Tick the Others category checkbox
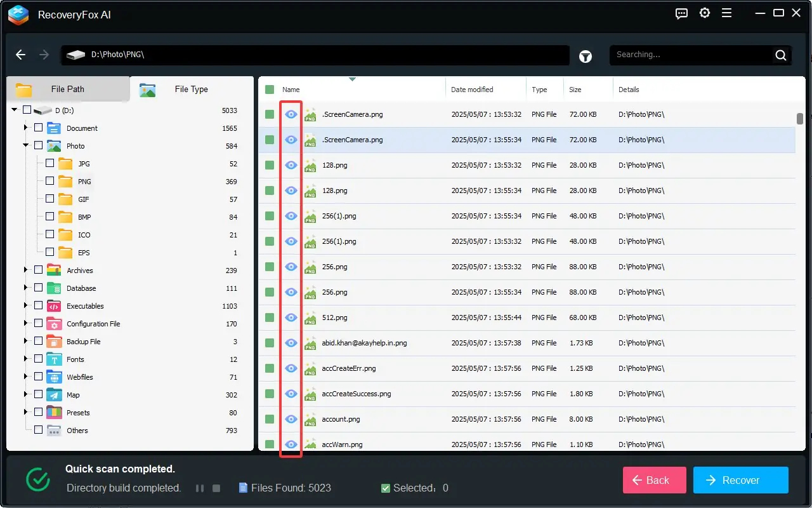Viewport: 812px width, 508px height. (x=38, y=430)
